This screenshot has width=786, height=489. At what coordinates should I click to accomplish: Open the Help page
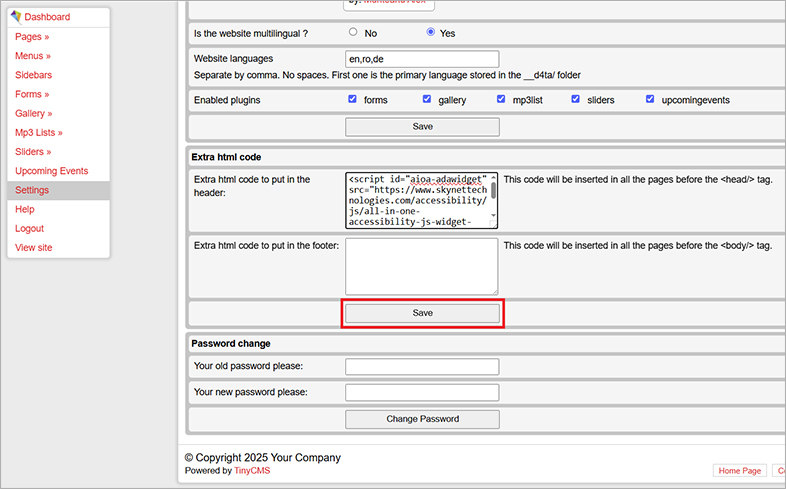25,209
